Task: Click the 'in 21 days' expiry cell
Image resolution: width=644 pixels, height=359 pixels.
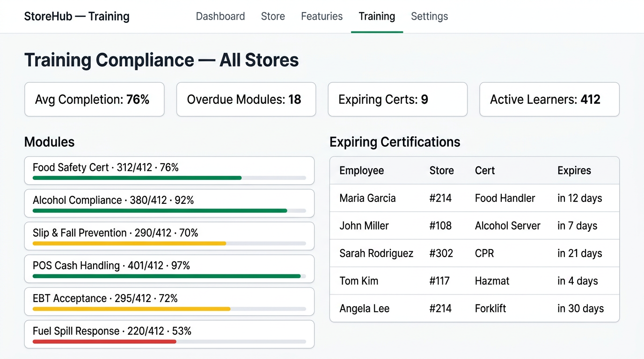Action: (580, 253)
